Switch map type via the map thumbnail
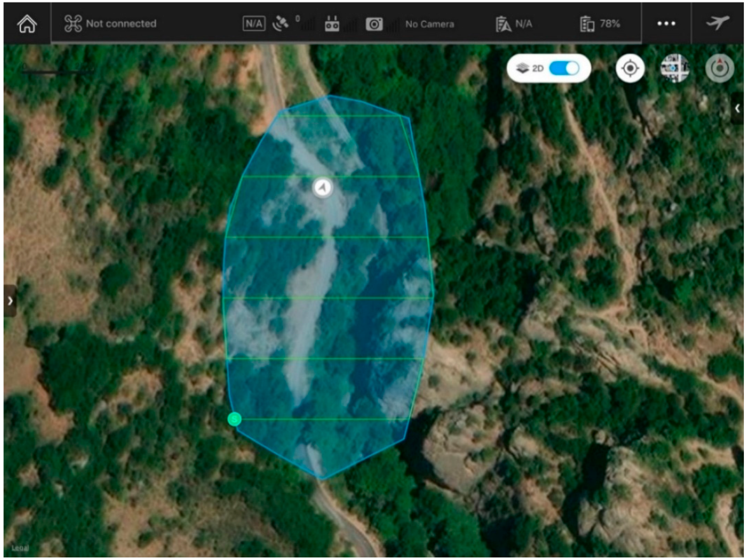This screenshot has height=560, width=747. coord(674,69)
